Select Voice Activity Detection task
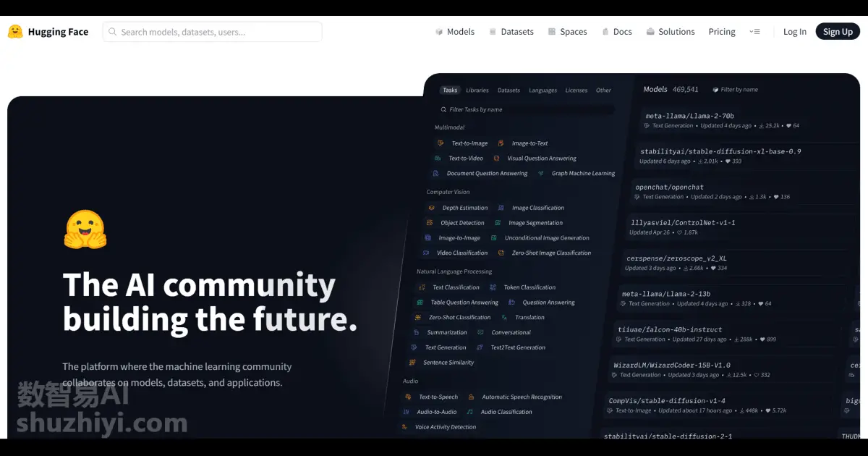Image resolution: width=868 pixels, height=456 pixels. [446, 427]
